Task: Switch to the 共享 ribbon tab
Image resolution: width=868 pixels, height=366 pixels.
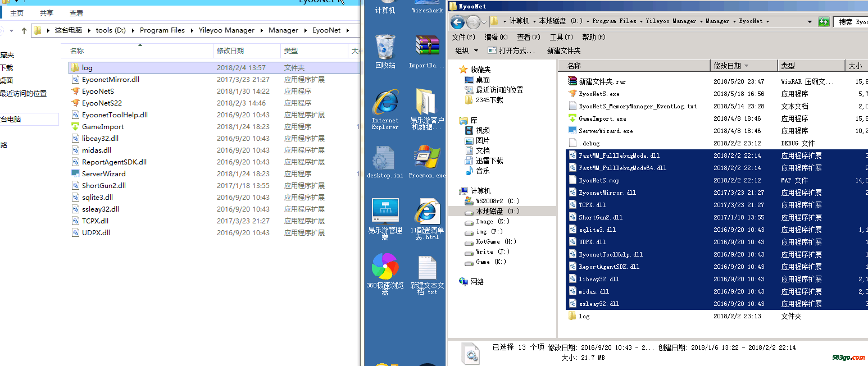Action: 47,13
